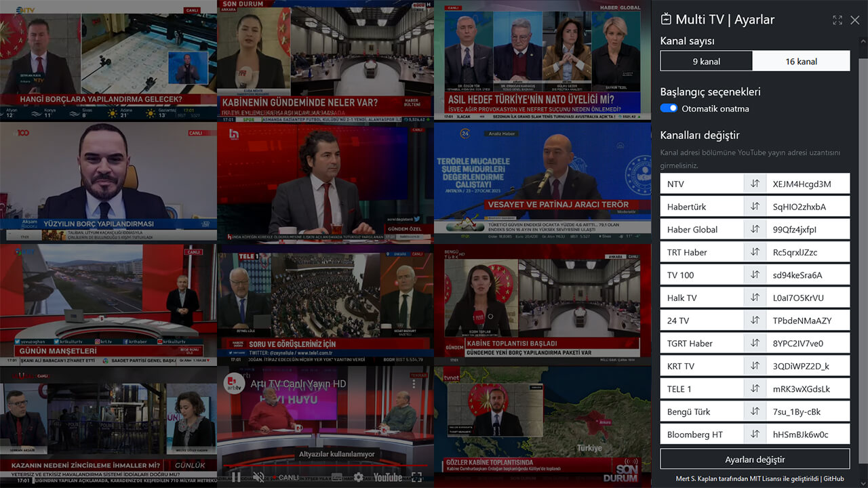The image size is (868, 488).
Task: Enter fullscreen on the Artı TV player
Action: tap(416, 476)
